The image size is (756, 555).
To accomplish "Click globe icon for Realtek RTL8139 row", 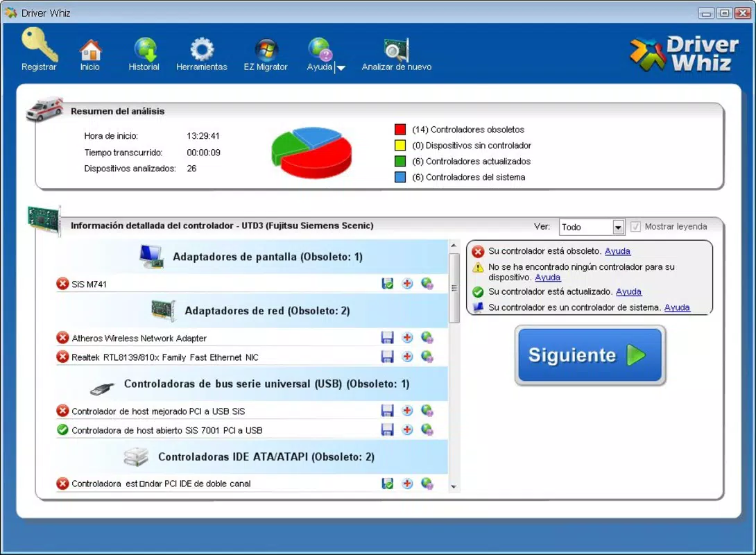I will tap(427, 357).
